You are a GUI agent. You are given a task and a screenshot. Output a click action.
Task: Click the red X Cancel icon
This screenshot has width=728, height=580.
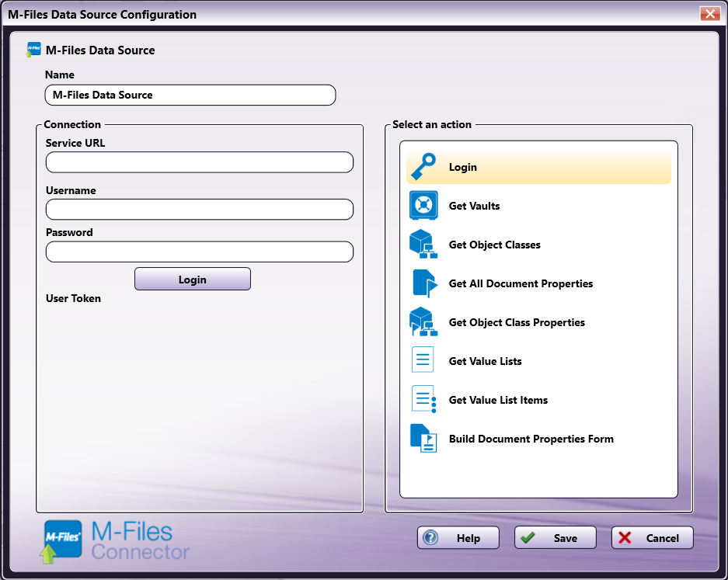point(625,538)
